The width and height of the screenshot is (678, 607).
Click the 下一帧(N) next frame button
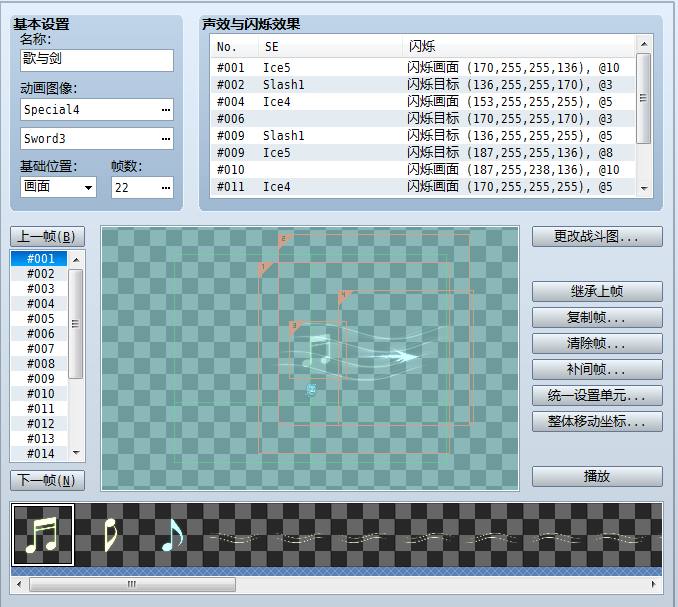47,481
